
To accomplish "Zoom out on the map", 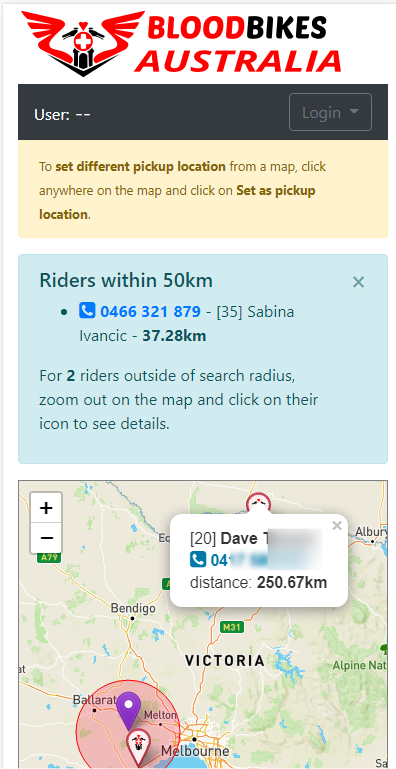I will pos(46,538).
